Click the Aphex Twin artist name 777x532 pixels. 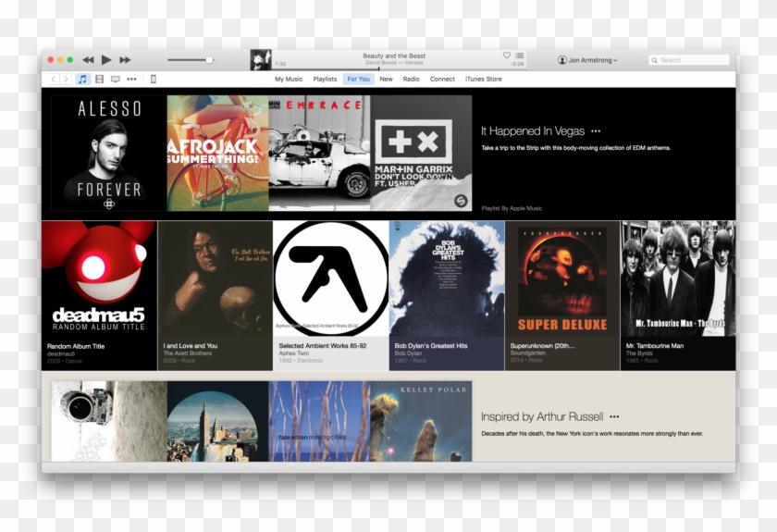pyautogui.click(x=294, y=353)
